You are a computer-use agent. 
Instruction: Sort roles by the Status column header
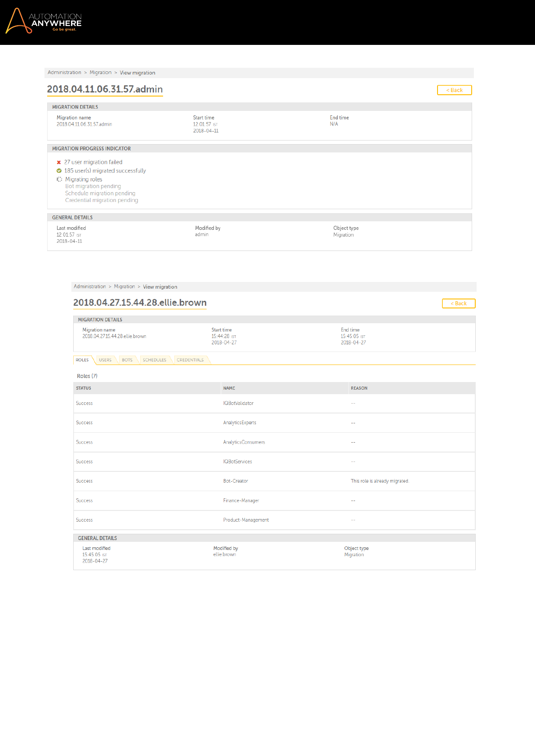pos(84,388)
